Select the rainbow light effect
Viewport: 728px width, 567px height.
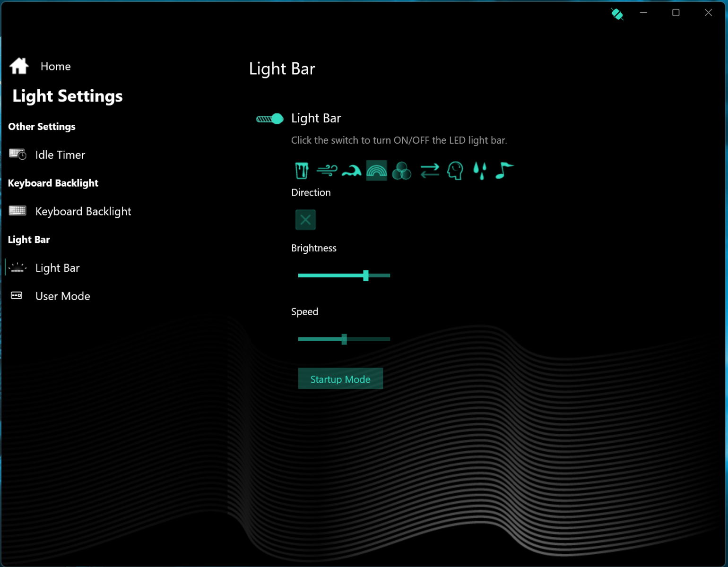(376, 171)
